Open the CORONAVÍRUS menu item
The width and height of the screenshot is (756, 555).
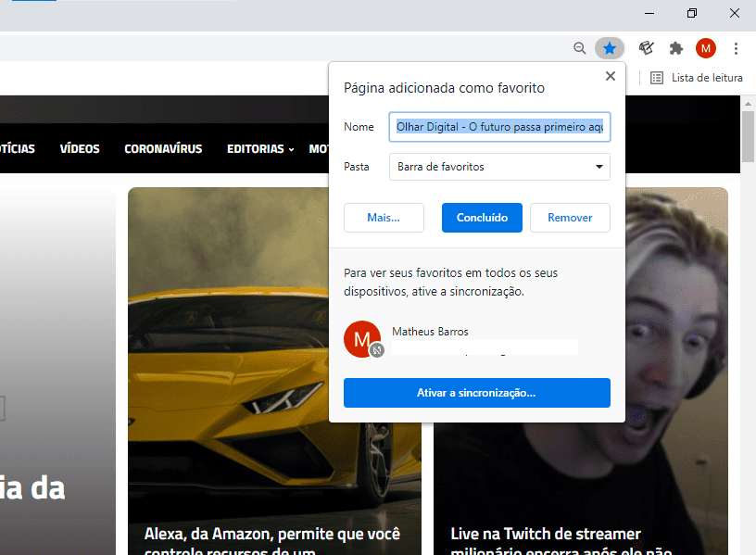163,148
